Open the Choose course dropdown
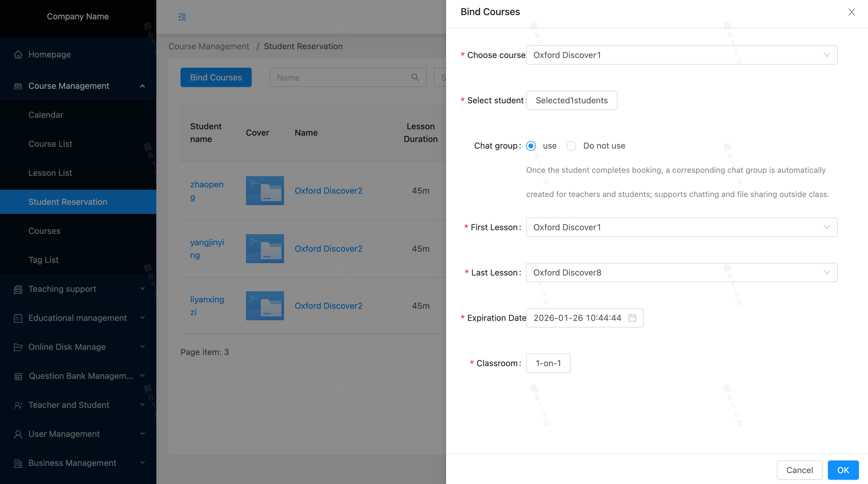The height and width of the screenshot is (484, 868). click(x=681, y=55)
